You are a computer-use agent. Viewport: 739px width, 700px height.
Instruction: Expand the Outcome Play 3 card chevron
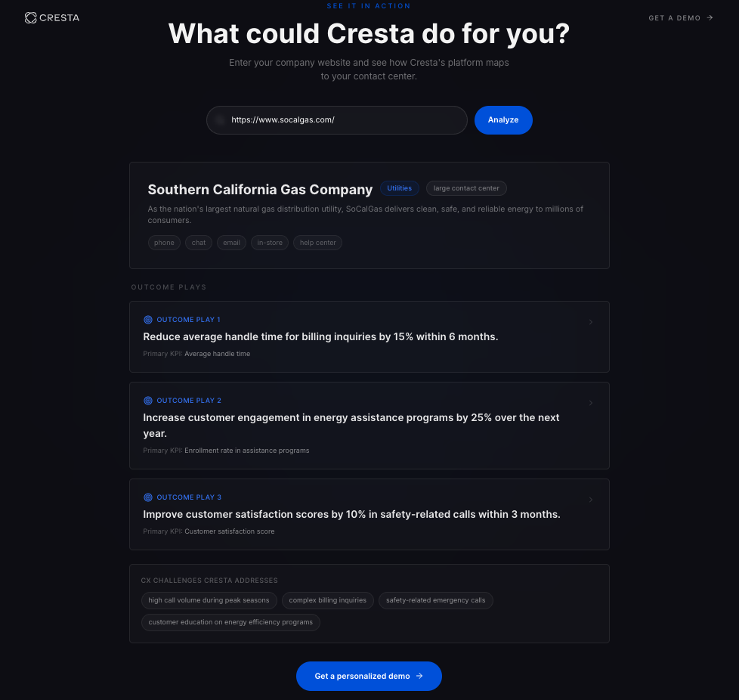(591, 499)
